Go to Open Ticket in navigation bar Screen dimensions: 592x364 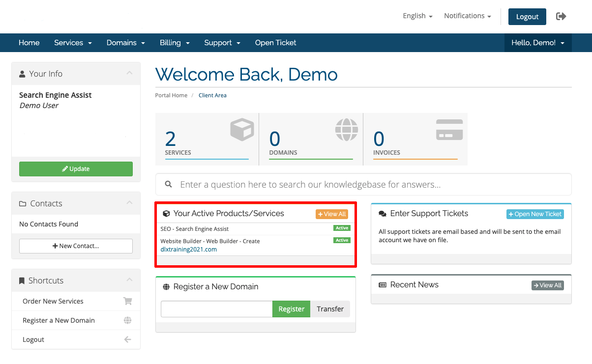[275, 43]
